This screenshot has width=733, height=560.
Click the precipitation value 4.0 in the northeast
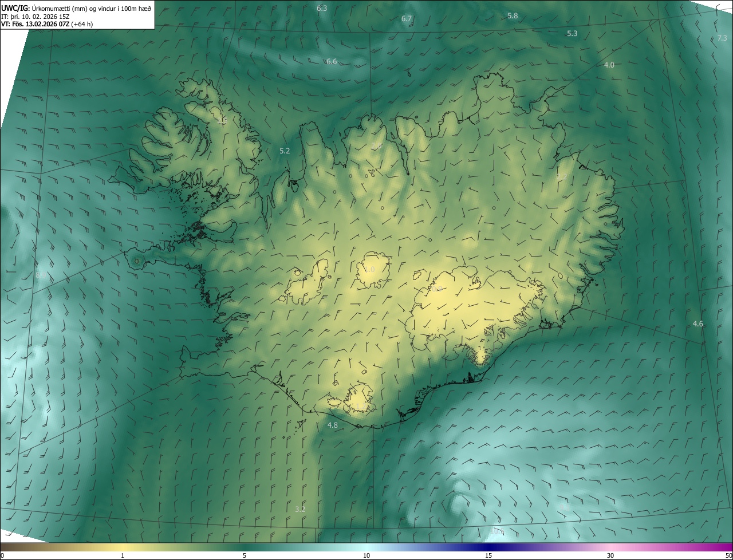click(609, 65)
